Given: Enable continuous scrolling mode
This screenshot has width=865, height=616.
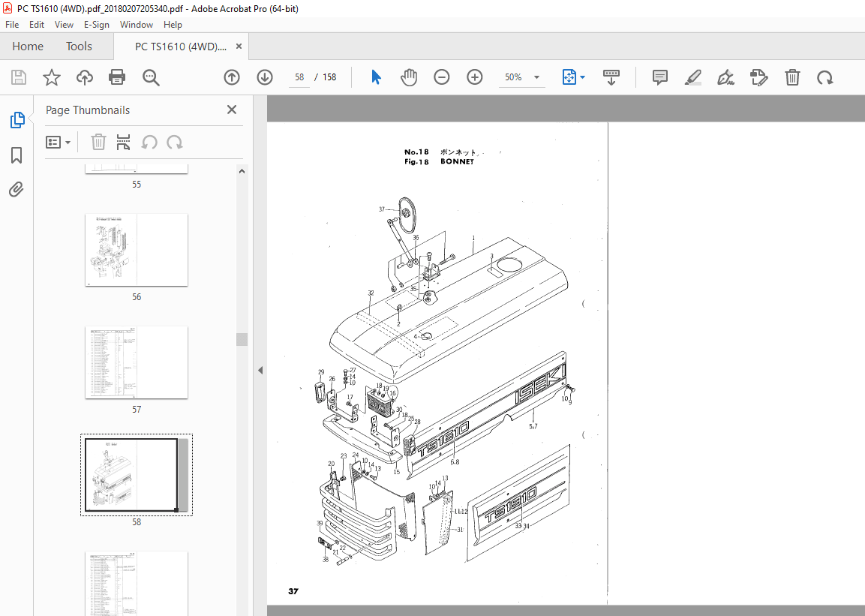Looking at the screenshot, I should (611, 77).
